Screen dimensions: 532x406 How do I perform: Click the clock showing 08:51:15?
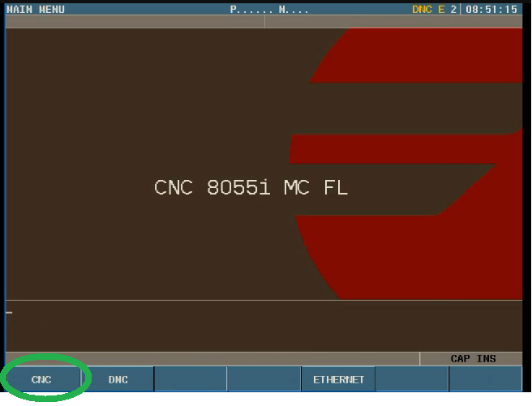491,10
